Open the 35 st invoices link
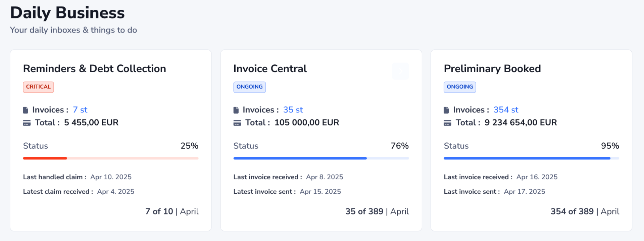The height and width of the screenshot is (241, 644). (293, 110)
